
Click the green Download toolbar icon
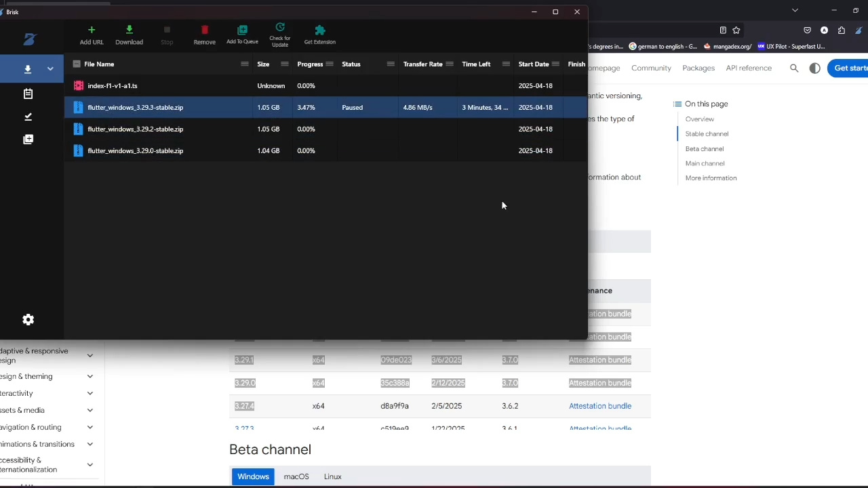[x=129, y=30]
